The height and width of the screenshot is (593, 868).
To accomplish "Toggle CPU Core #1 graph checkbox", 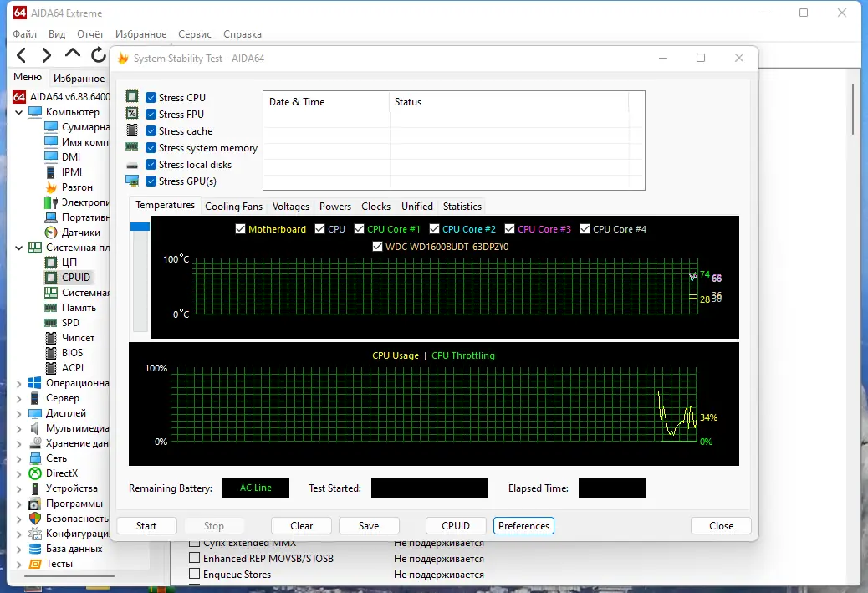I will tap(360, 228).
